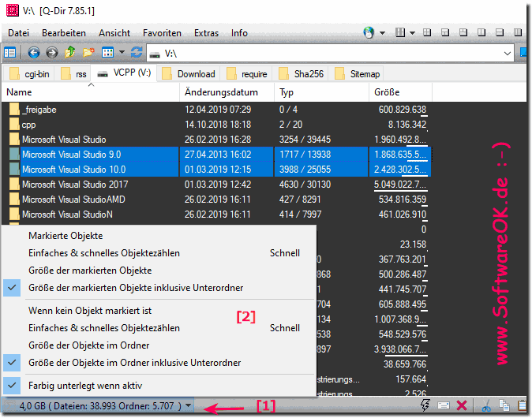This screenshot has width=532, height=418.
Task: Open the view mode icon in toolbar
Action: pyautogui.click(x=107, y=53)
